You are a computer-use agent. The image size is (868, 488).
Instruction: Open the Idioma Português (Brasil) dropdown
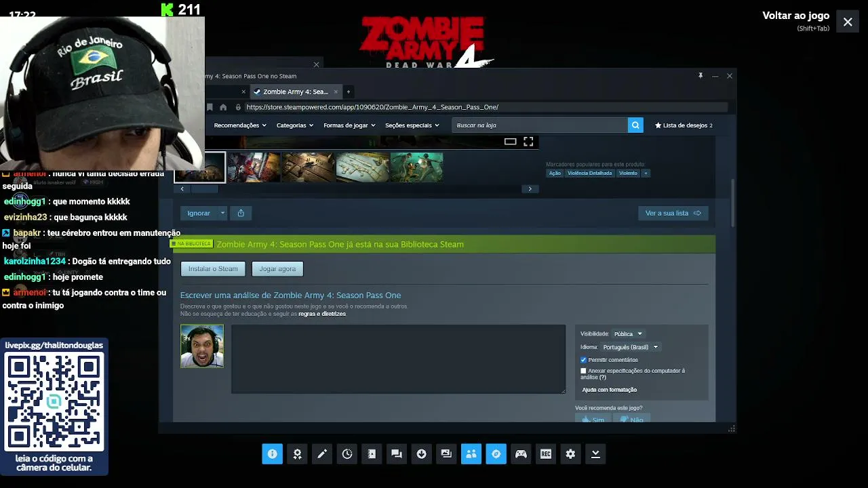click(631, 347)
